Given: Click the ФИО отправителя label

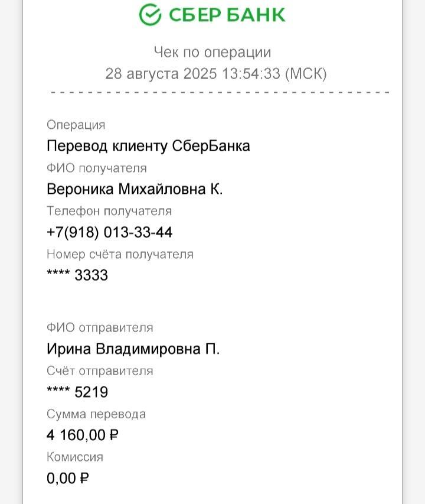Looking at the screenshot, I should pos(100,328).
